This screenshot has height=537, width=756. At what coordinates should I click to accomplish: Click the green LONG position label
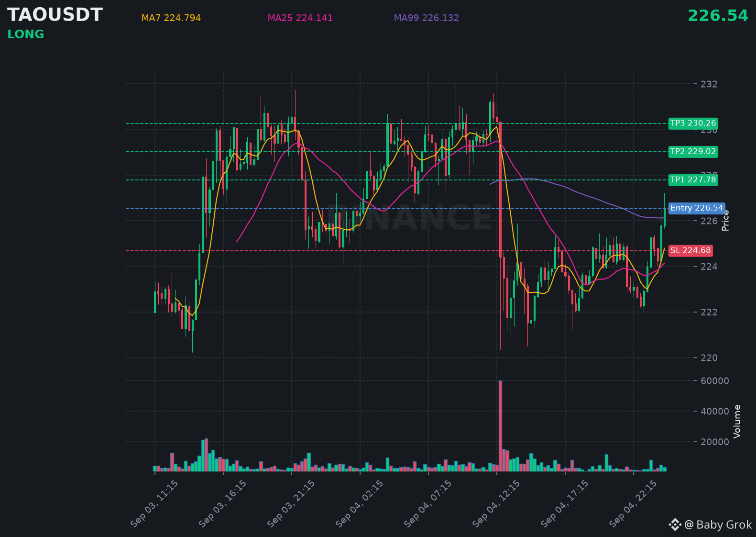click(x=26, y=34)
